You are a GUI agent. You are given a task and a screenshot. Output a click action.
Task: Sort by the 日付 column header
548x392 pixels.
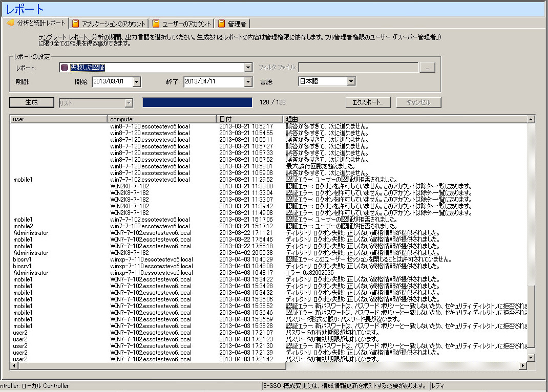click(x=249, y=119)
